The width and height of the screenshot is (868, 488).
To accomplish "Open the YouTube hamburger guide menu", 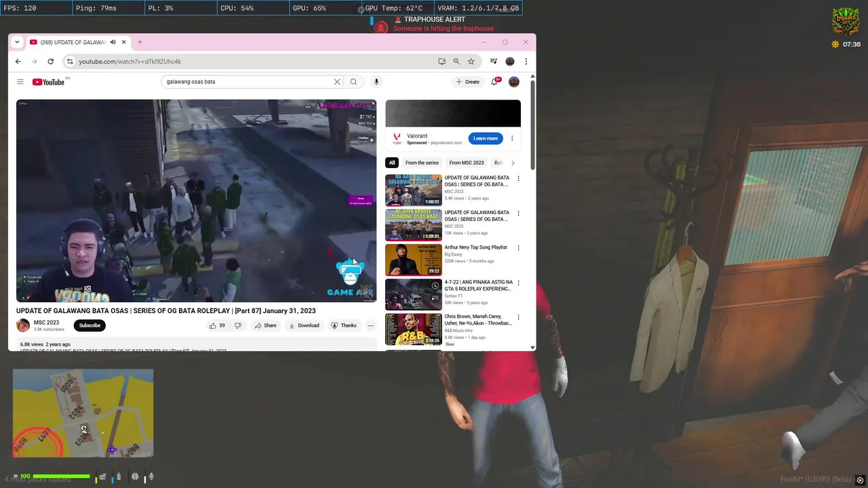I will [20, 82].
